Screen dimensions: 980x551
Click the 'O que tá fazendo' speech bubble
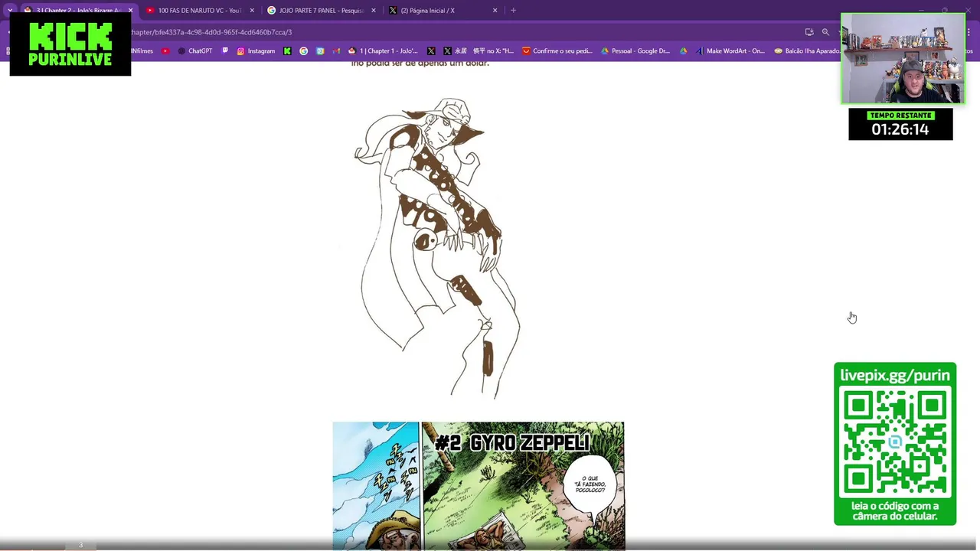(x=590, y=484)
